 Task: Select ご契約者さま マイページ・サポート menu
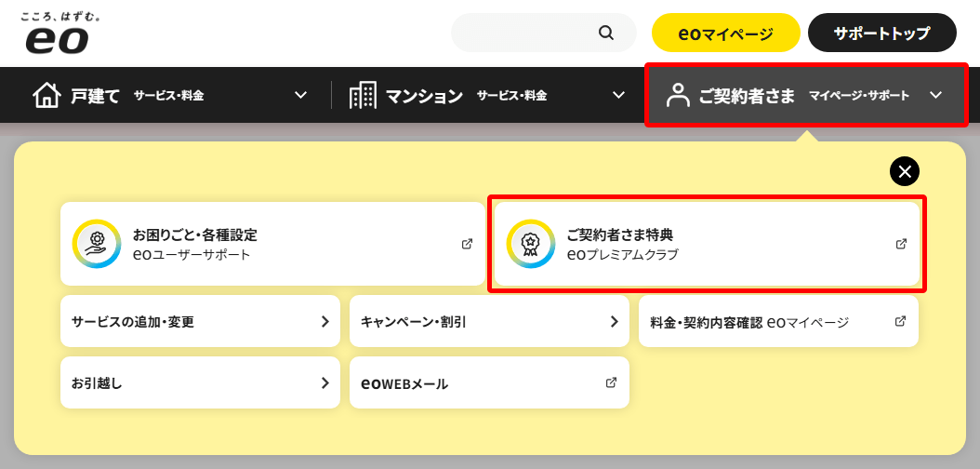(x=806, y=95)
